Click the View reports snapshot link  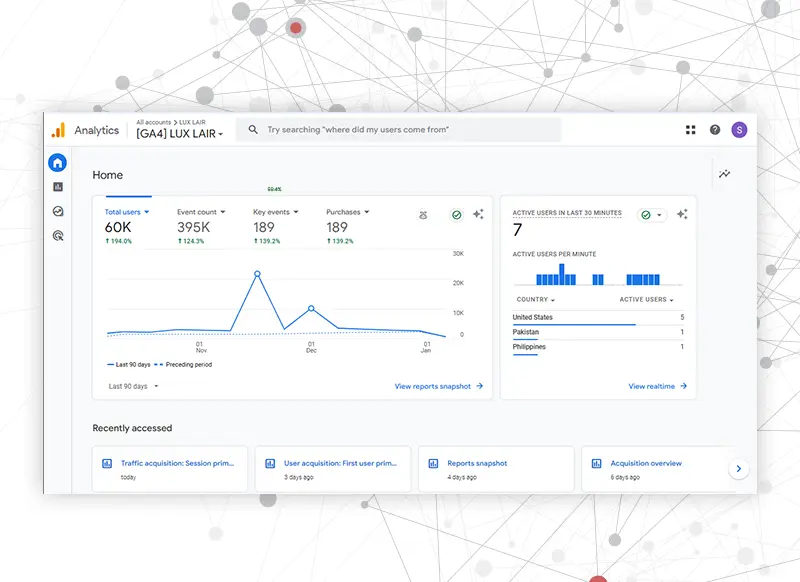click(438, 386)
